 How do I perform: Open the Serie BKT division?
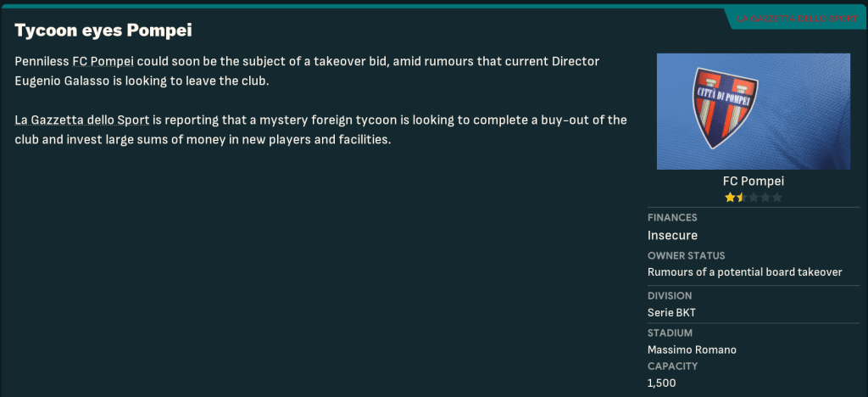(671, 312)
